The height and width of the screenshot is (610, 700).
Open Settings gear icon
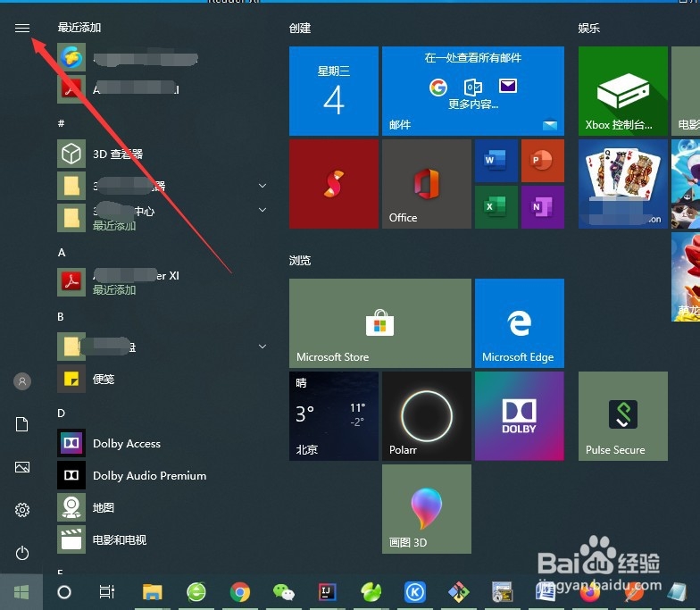pyautogui.click(x=21, y=510)
